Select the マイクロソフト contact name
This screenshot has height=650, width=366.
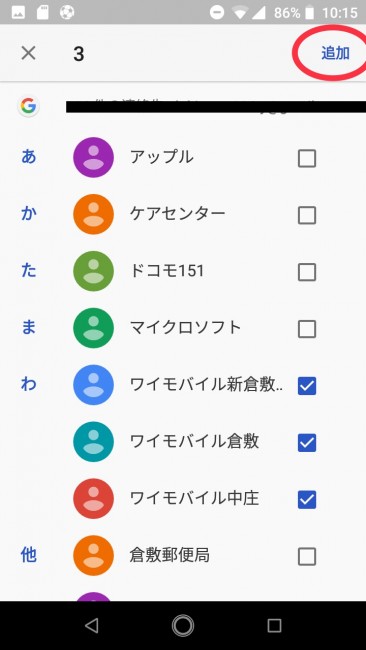pyautogui.click(x=185, y=328)
